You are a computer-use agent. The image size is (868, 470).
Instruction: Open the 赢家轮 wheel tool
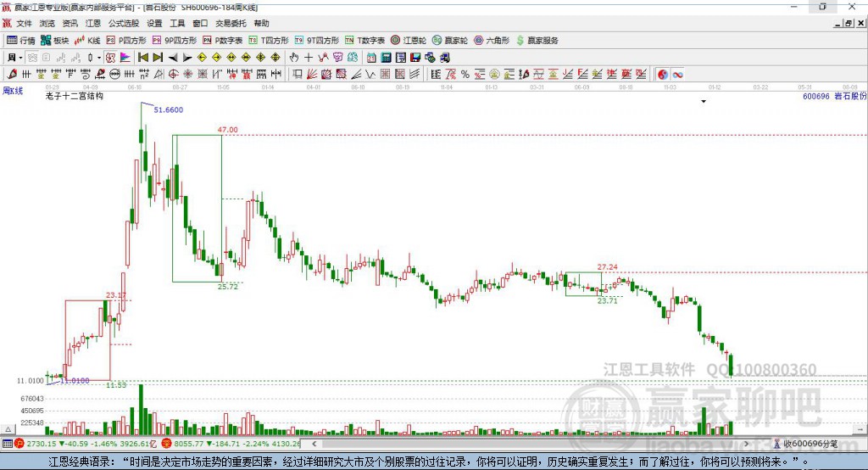tap(450, 41)
